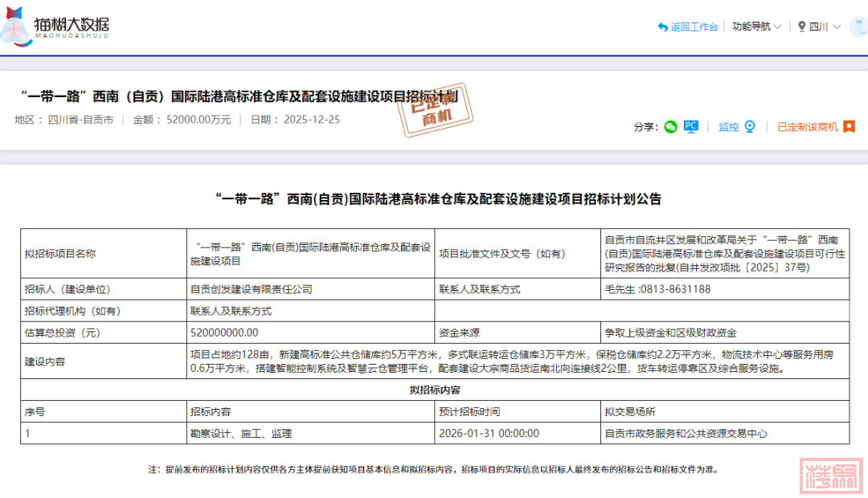Open the user avatar at top right
The width and height of the screenshot is (868, 498).
pyautogui.click(x=855, y=27)
